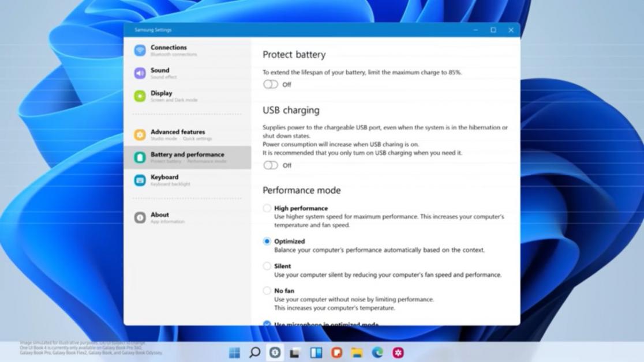Click the "USB charging" heading
Screen dimensions: 644x362
coord(291,110)
